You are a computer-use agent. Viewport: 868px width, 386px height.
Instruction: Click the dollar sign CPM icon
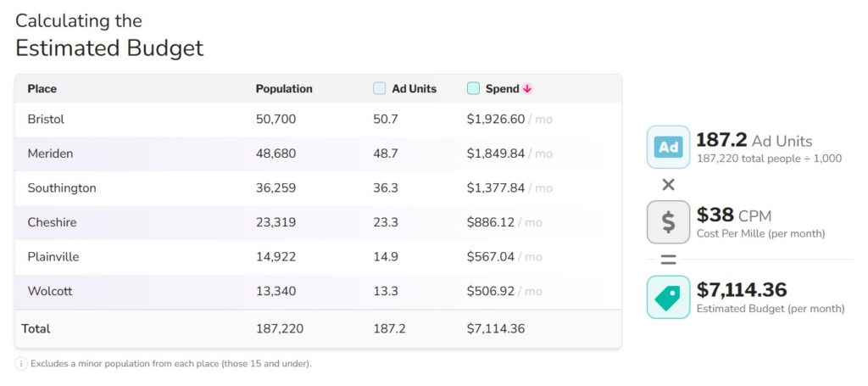pyautogui.click(x=668, y=222)
